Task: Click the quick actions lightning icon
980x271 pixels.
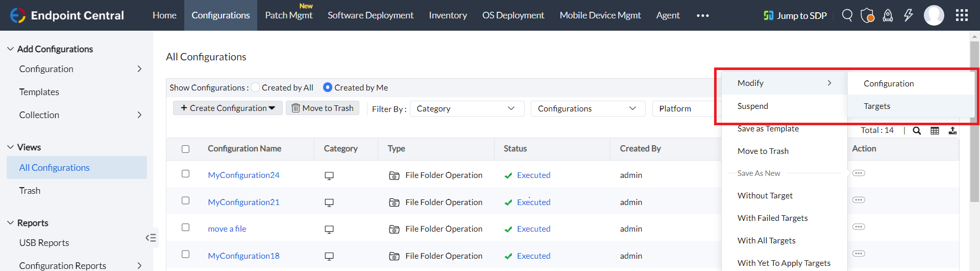Action: pyautogui.click(x=909, y=15)
